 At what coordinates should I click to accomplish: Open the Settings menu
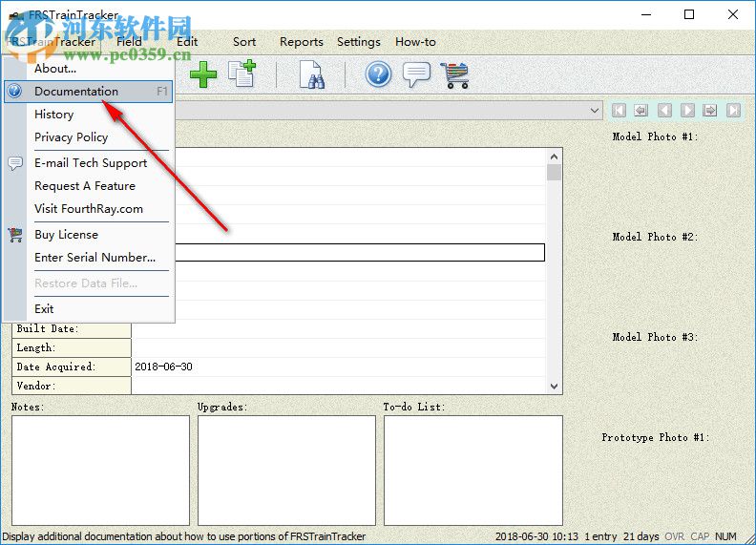coord(359,42)
